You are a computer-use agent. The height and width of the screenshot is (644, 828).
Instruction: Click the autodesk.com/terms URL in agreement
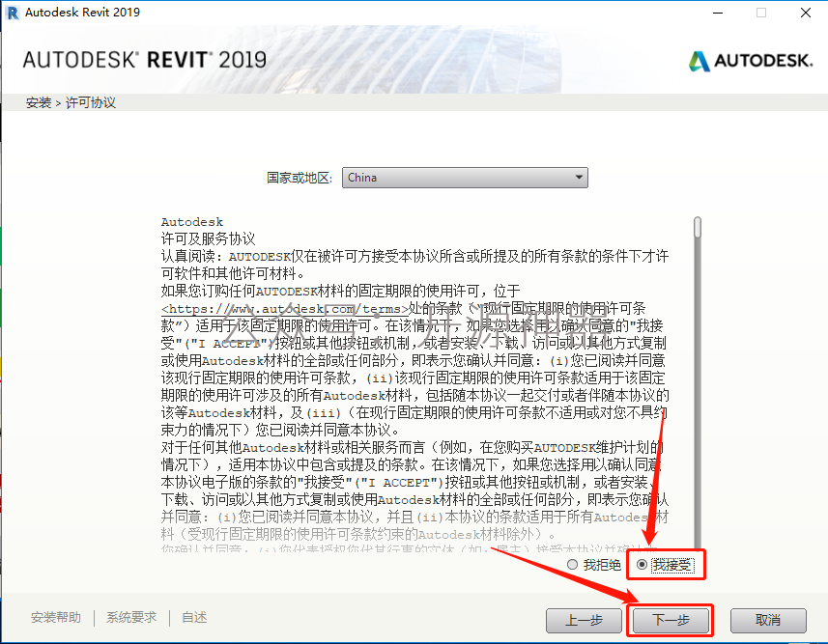point(285,309)
